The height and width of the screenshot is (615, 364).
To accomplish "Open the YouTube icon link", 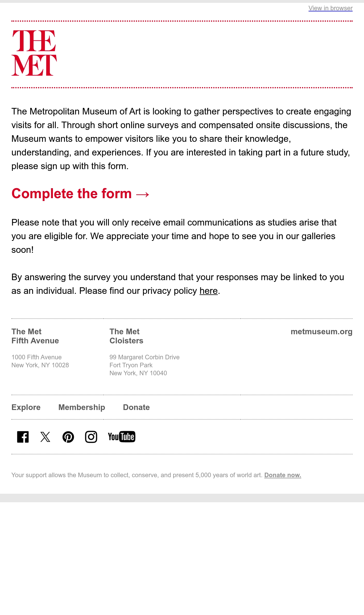I will [x=122, y=437].
